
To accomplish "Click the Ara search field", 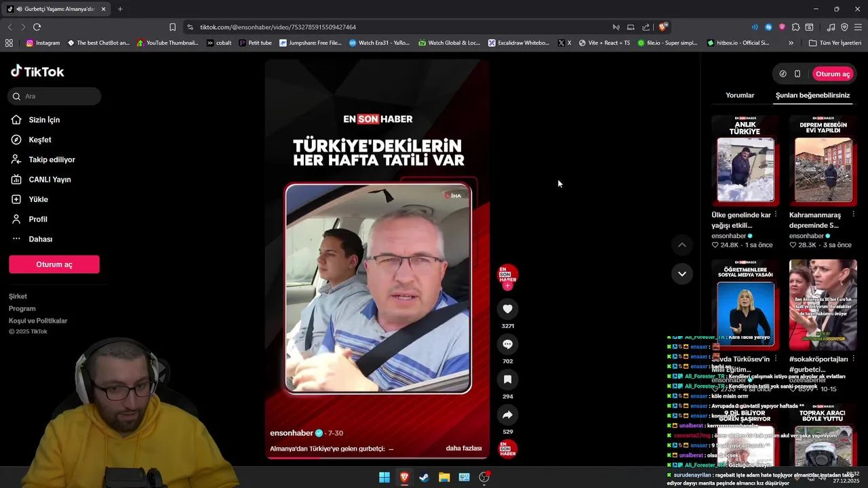I will tap(55, 96).
